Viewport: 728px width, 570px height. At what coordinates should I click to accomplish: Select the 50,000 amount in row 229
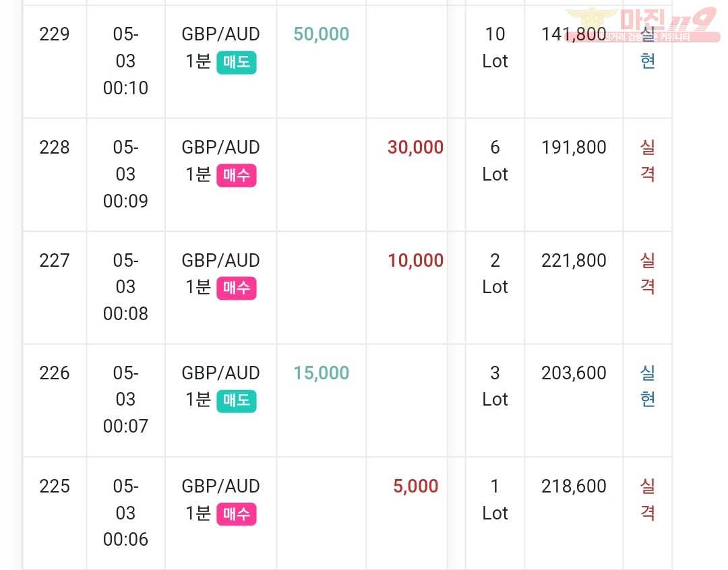click(322, 34)
